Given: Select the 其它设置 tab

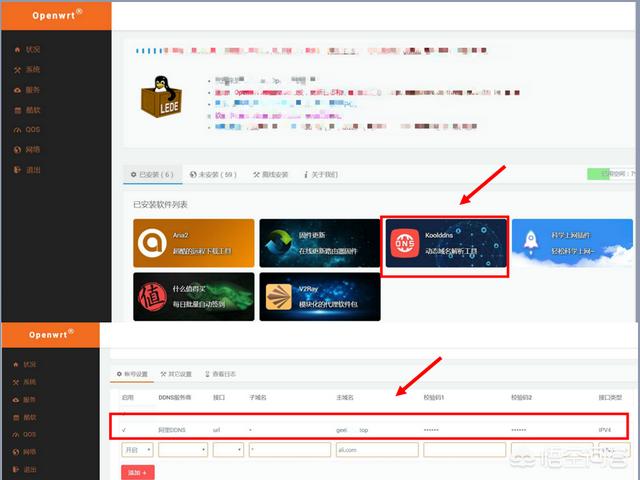Looking at the screenshot, I should 176,374.
